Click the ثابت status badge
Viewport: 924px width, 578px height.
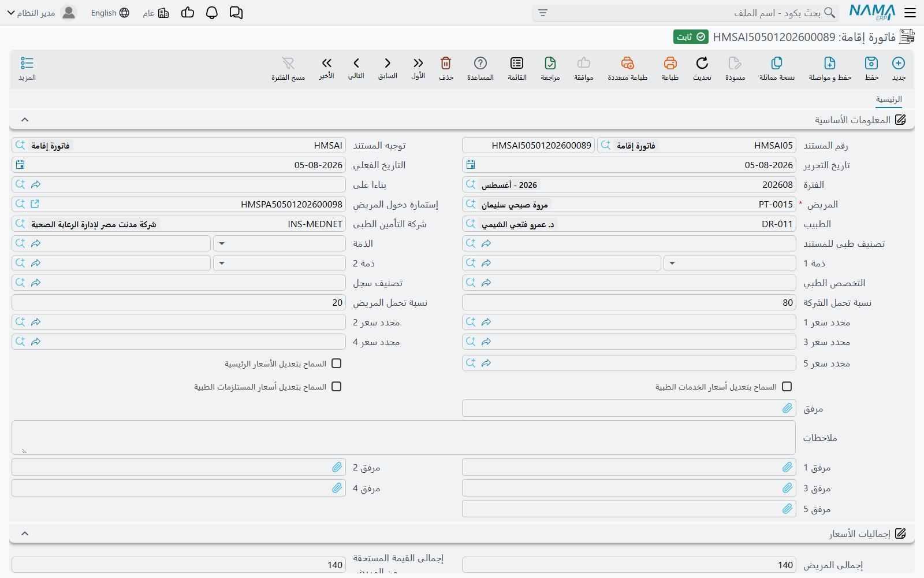pyautogui.click(x=691, y=37)
